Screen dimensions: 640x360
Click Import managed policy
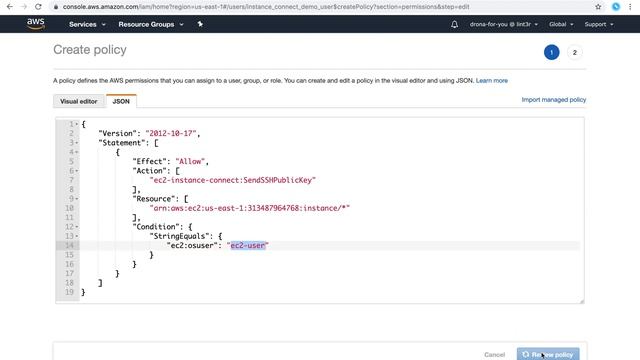coord(553,100)
